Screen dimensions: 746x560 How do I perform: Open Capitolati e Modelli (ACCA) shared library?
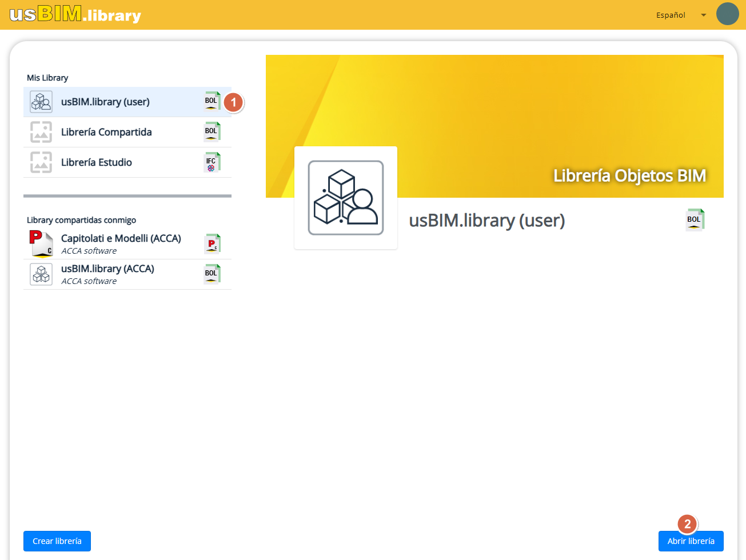coord(121,244)
